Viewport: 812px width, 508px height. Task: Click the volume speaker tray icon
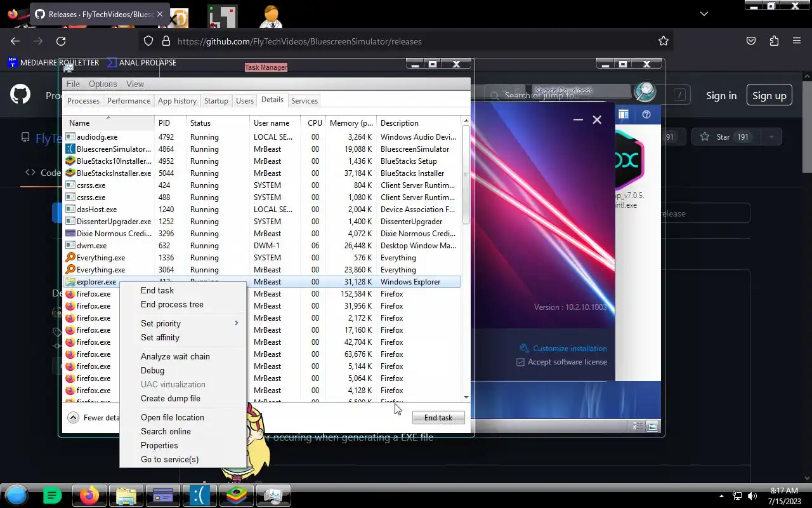point(752,496)
